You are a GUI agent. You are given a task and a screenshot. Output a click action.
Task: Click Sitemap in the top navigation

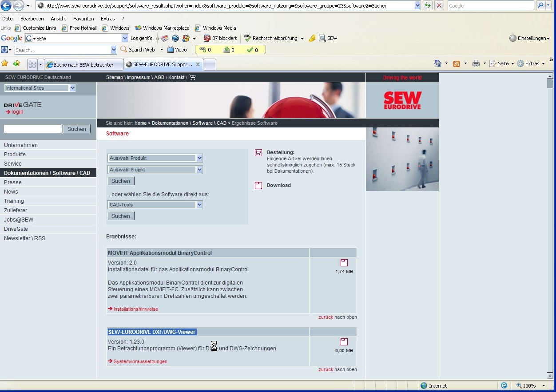pos(115,77)
